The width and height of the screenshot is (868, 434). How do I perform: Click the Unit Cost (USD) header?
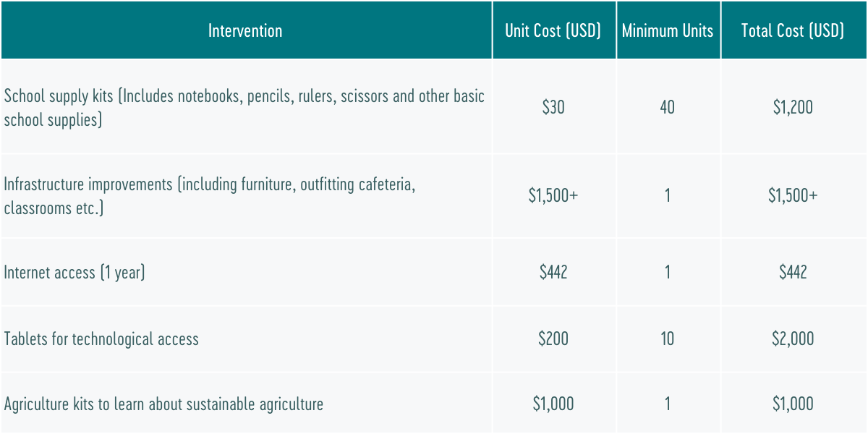[553, 30]
